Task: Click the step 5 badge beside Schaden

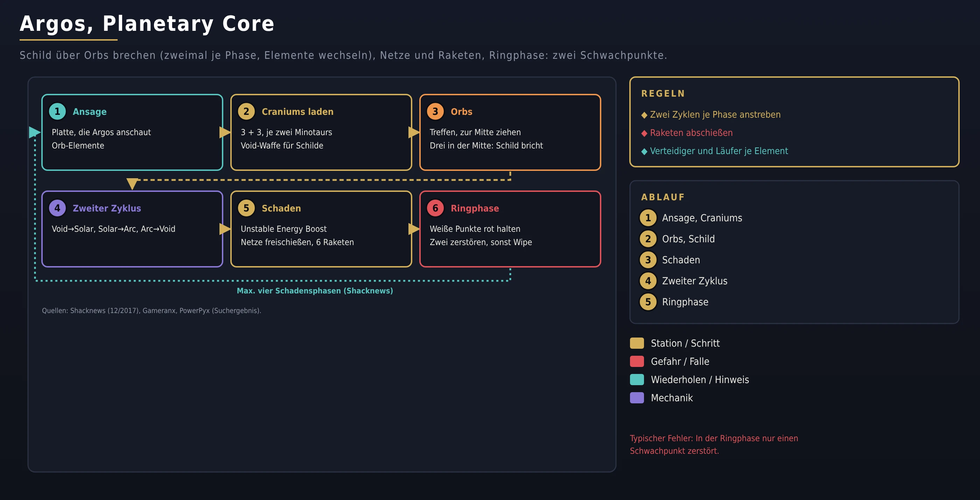Action: tap(246, 208)
